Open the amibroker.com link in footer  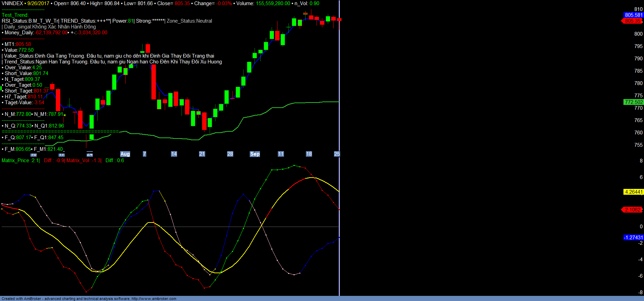coord(154,299)
